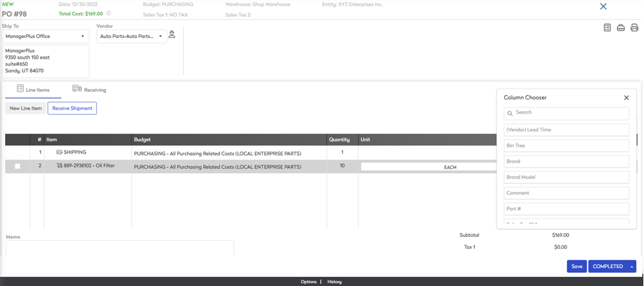Tick the checkbox on the SHIPPING row
This screenshot has width=644, height=286.
click(x=17, y=152)
